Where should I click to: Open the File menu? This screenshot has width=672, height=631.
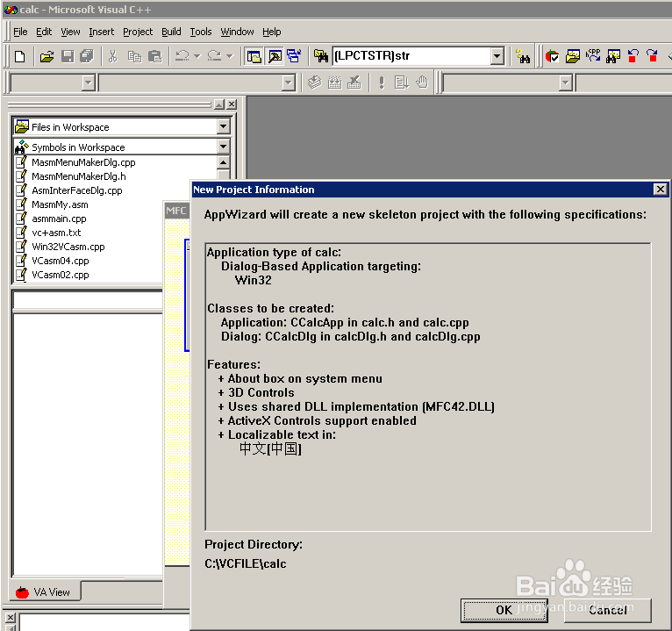pyautogui.click(x=20, y=32)
